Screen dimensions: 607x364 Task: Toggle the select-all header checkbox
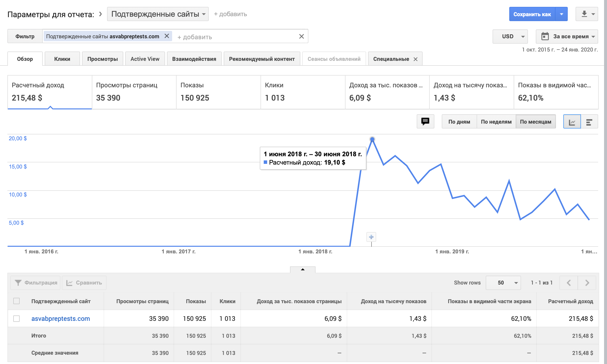pyautogui.click(x=16, y=301)
